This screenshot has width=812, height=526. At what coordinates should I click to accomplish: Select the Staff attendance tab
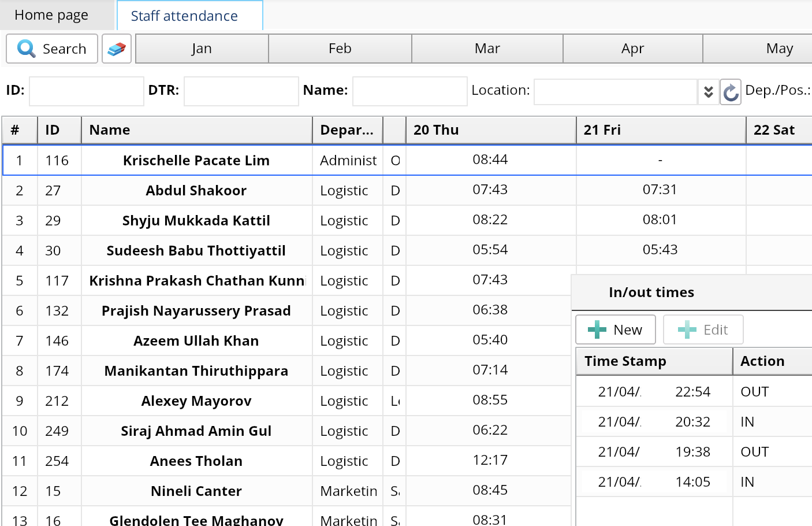(x=184, y=16)
